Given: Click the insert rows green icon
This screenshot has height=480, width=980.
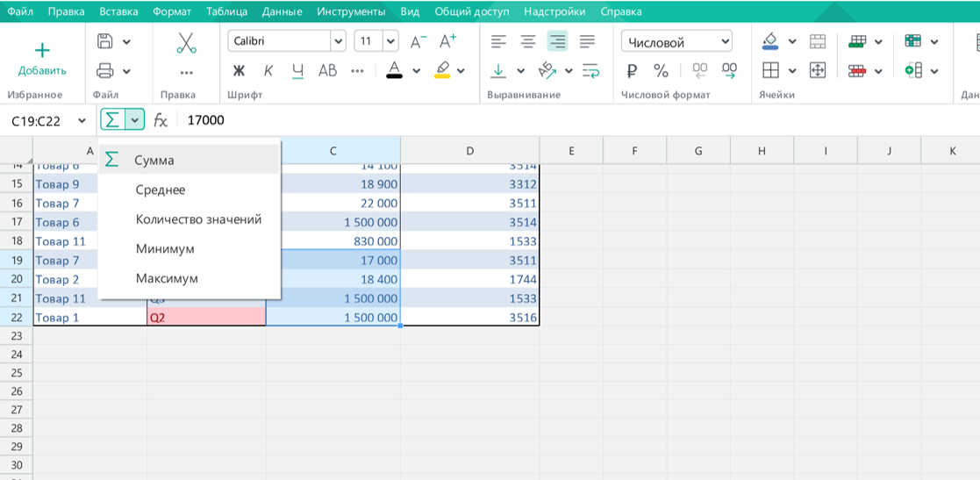Looking at the screenshot, I should tap(857, 41).
